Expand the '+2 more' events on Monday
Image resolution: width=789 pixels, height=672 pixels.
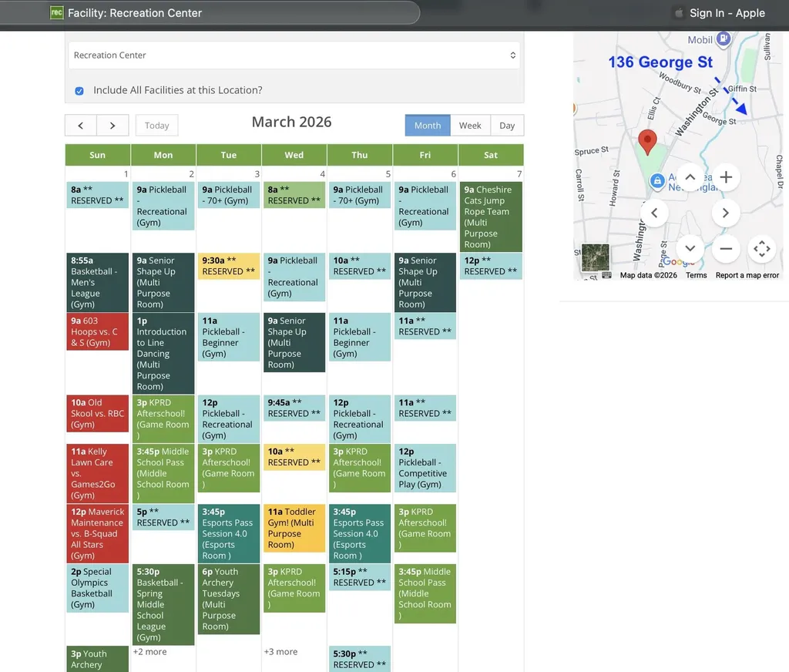point(149,652)
